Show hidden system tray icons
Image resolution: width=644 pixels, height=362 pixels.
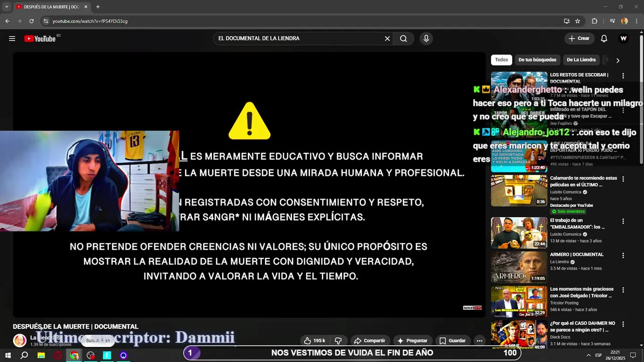[588, 355]
